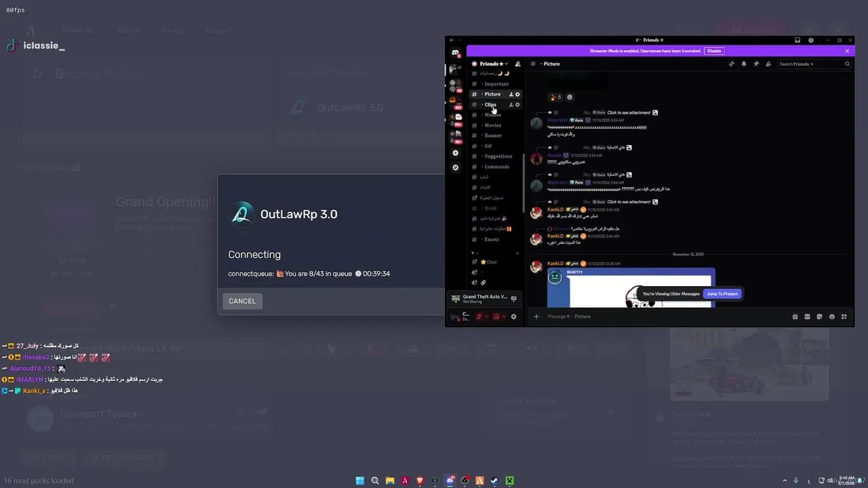Open taskbar Search magnifier
The height and width of the screenshot is (488, 868).
click(x=375, y=481)
